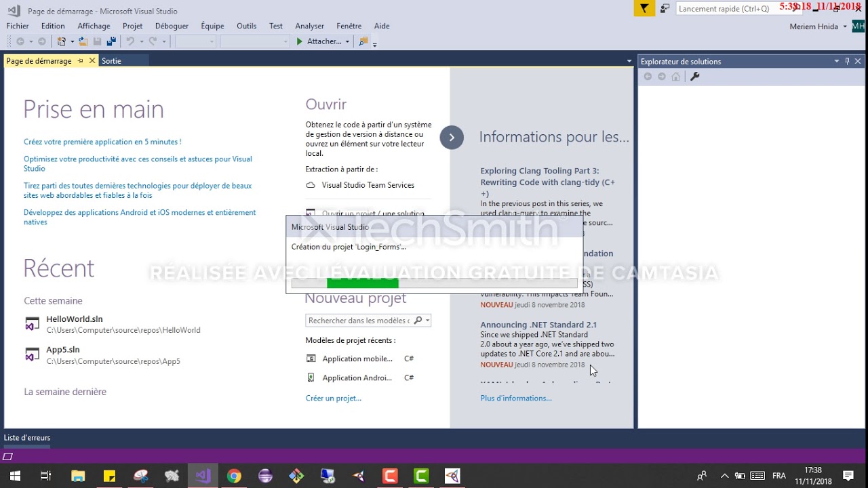Open the Fichier menu
The image size is (868, 488).
(18, 26)
